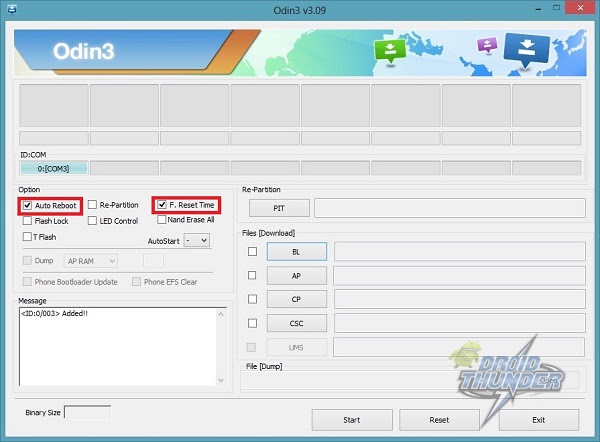
Task: Click the purple download bubble icon in banner
Action: click(487, 45)
